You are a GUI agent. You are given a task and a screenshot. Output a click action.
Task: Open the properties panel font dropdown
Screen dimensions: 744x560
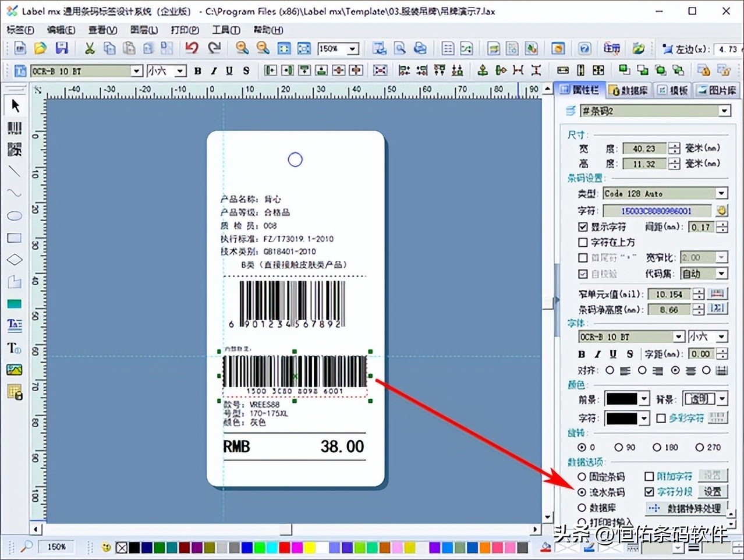679,336
